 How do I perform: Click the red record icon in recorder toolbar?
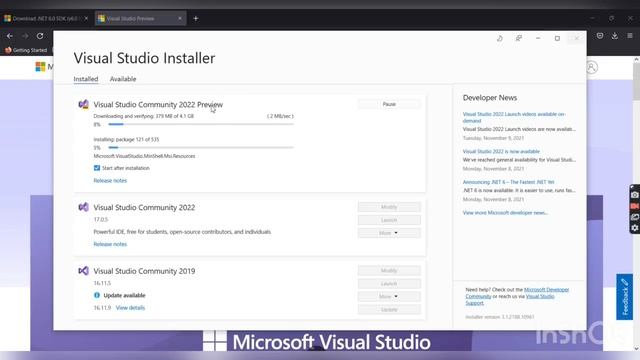635,206
